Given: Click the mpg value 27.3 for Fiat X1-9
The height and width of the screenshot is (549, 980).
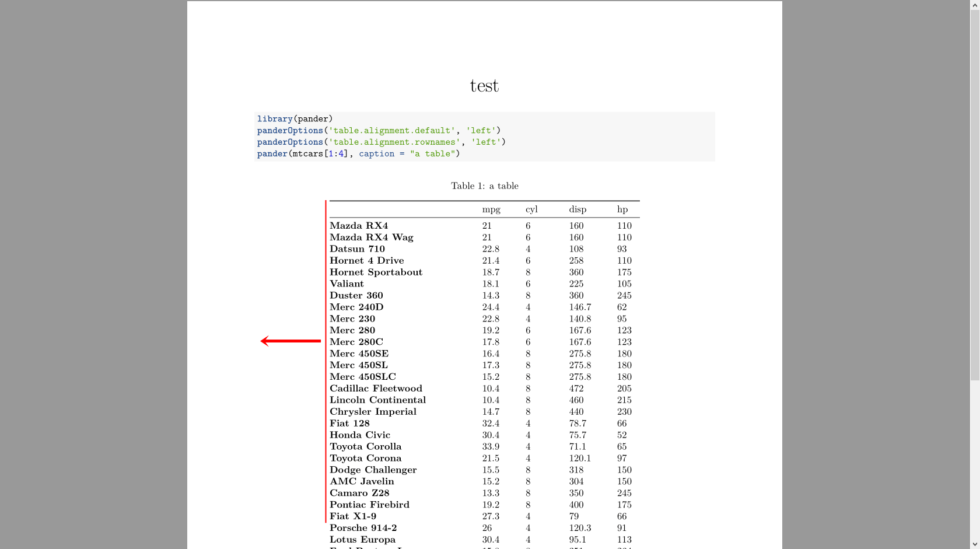Looking at the screenshot, I should pyautogui.click(x=491, y=516).
